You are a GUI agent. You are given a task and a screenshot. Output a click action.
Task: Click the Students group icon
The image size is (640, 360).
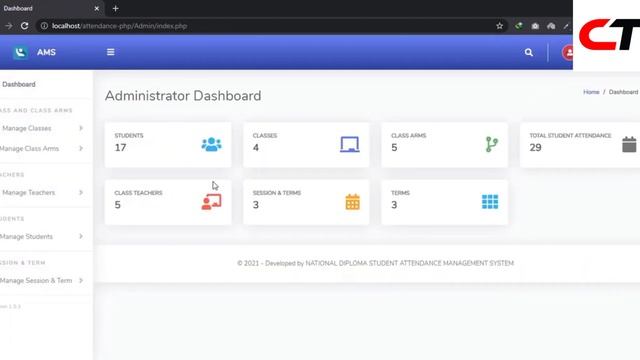(x=211, y=144)
